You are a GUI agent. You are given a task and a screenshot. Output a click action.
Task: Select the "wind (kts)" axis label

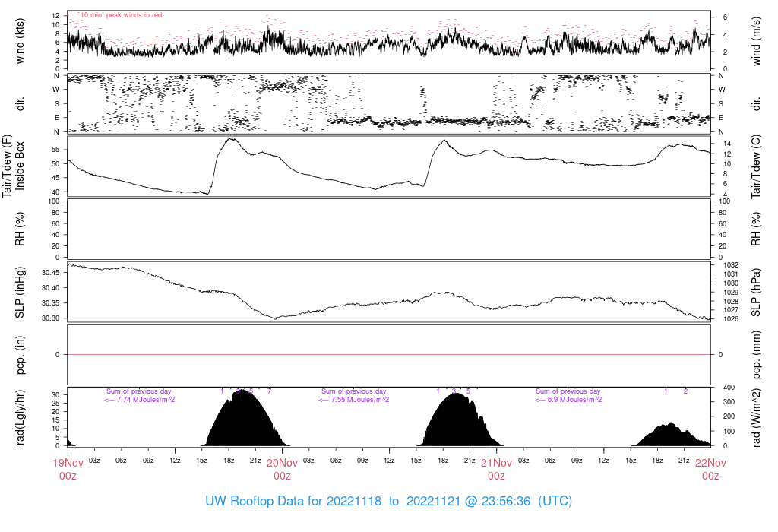[20, 42]
